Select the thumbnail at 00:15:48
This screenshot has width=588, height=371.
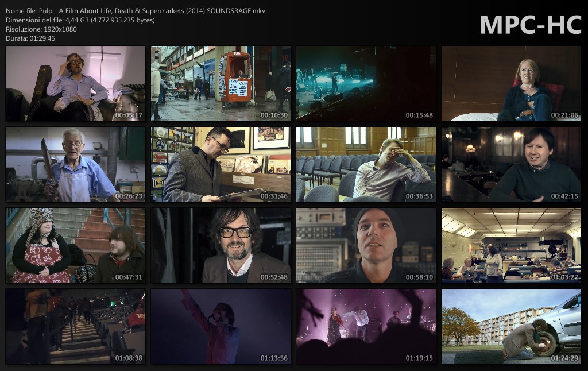click(366, 83)
